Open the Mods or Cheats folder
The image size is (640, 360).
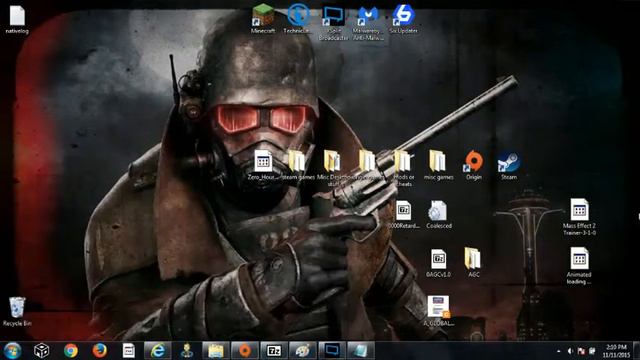pyautogui.click(x=403, y=168)
